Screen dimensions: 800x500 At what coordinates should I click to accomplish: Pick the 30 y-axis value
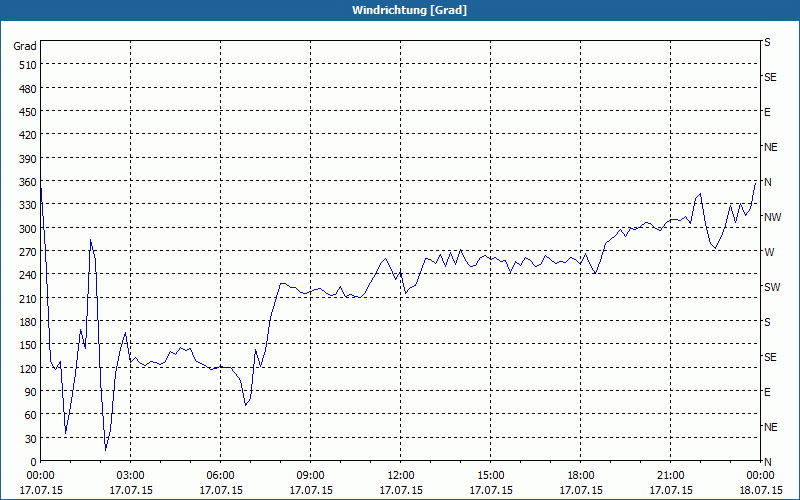pyautogui.click(x=31, y=439)
